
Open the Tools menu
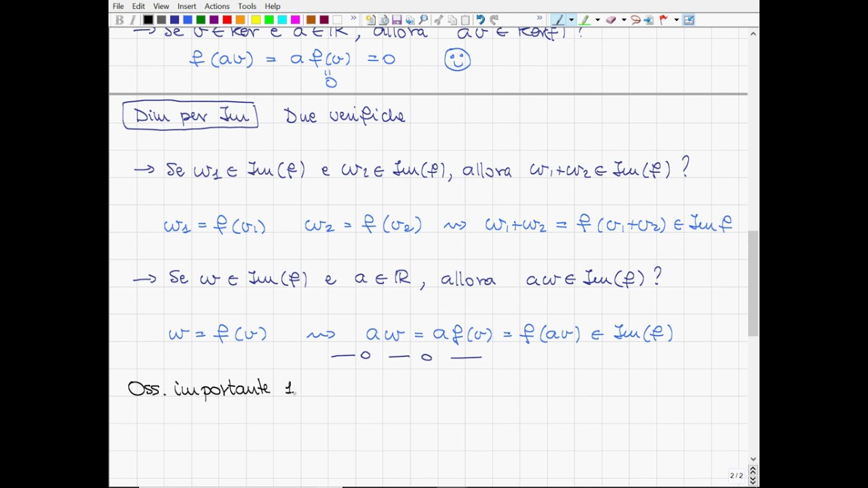247,6
